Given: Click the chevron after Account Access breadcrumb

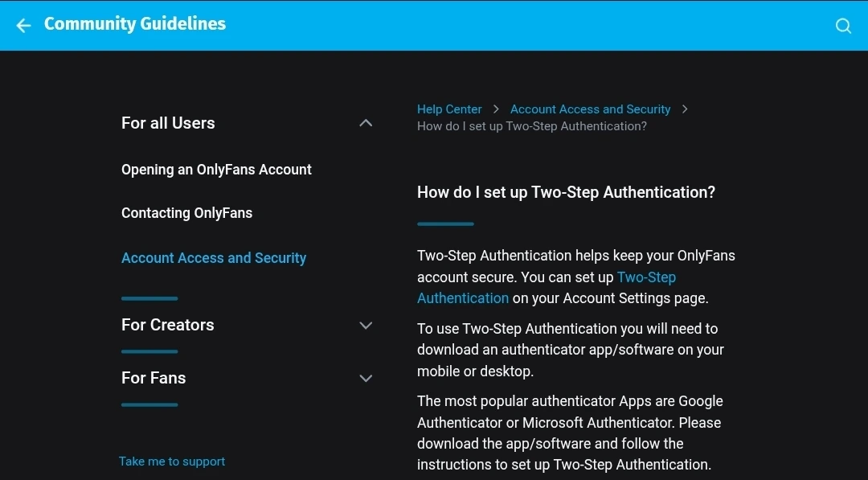Looking at the screenshot, I should (685, 109).
